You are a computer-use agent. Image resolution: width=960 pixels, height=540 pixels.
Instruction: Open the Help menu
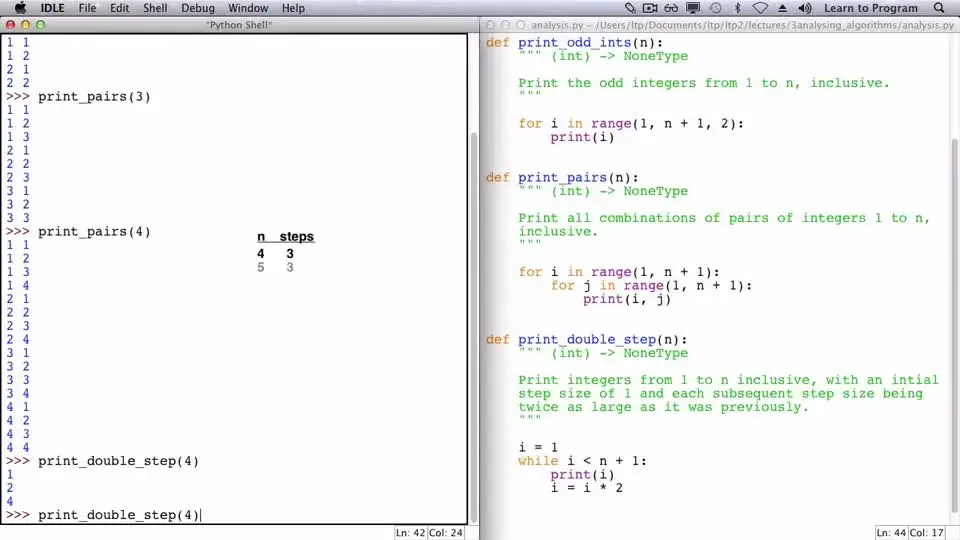(x=293, y=8)
